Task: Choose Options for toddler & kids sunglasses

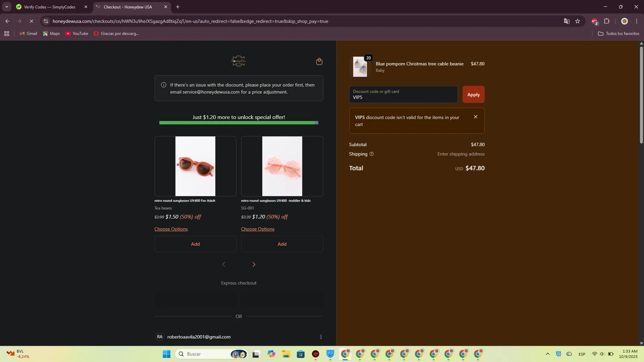Action: (x=258, y=229)
